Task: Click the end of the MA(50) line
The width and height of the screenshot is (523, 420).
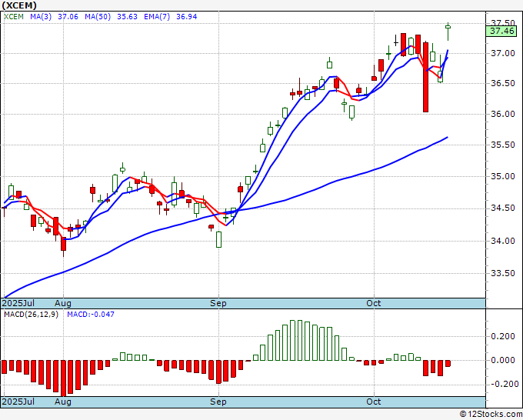Action: (448, 137)
